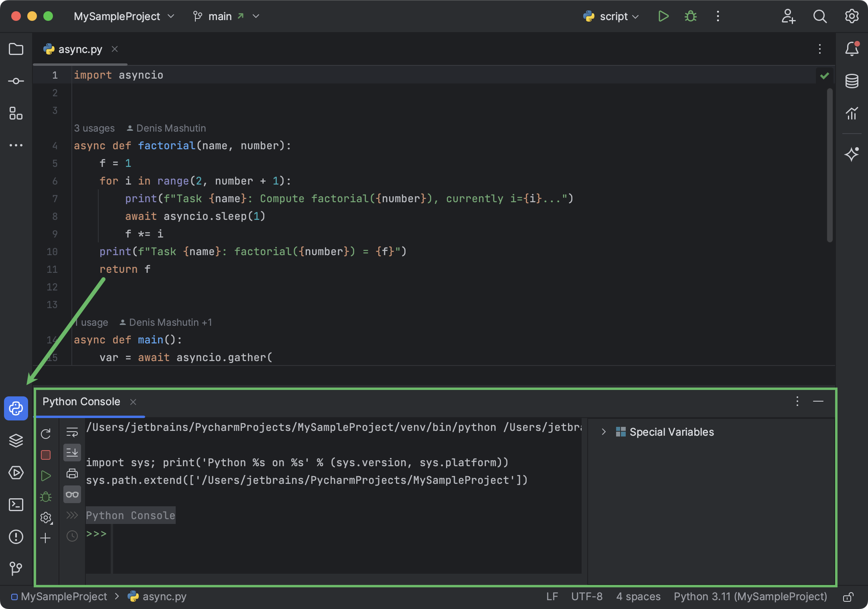The image size is (868, 609).
Task: Open the Project tool window folder icon
Action: pos(16,49)
